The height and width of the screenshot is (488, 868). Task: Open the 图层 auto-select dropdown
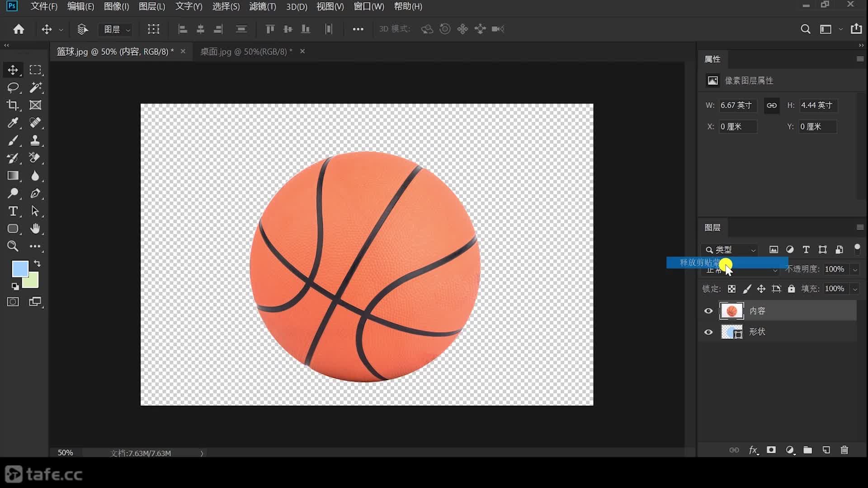117,29
